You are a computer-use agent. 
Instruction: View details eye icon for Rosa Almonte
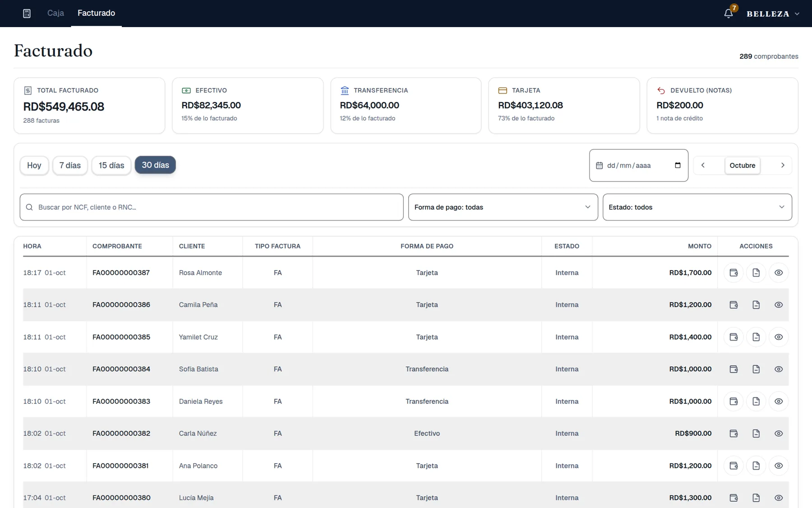779,273
